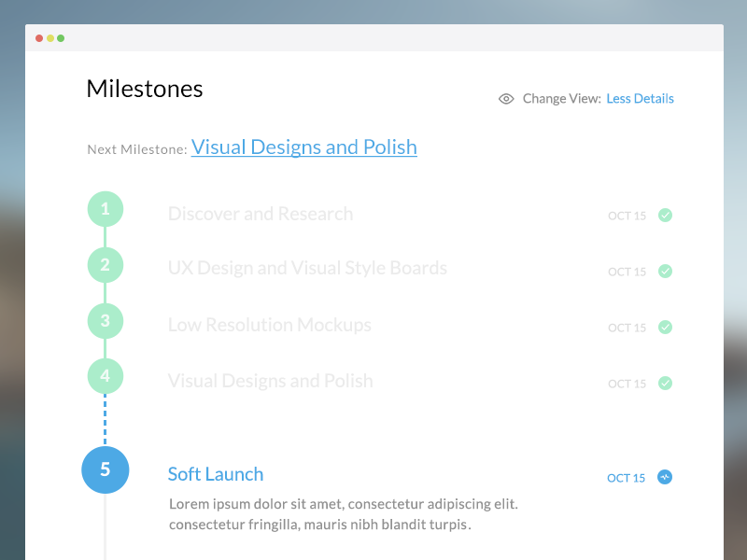747x560 pixels.
Task: Minimize the window with the yellow button
Action: click(x=50, y=38)
